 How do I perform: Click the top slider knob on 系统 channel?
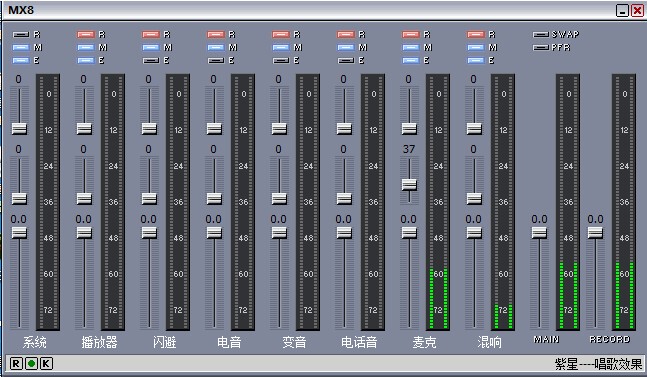(19, 129)
